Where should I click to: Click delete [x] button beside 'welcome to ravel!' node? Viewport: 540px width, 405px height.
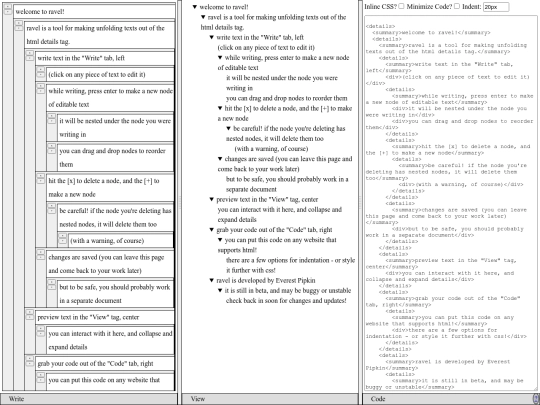click(8, 7)
